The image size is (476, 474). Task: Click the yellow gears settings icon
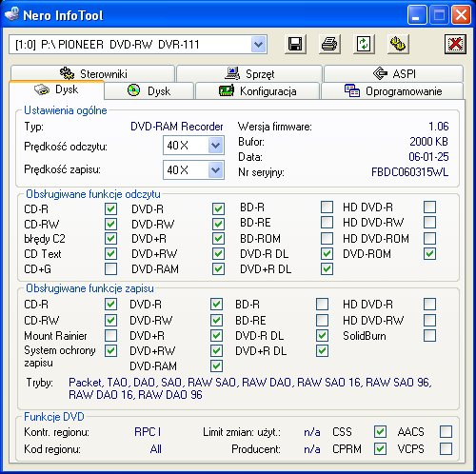point(398,44)
